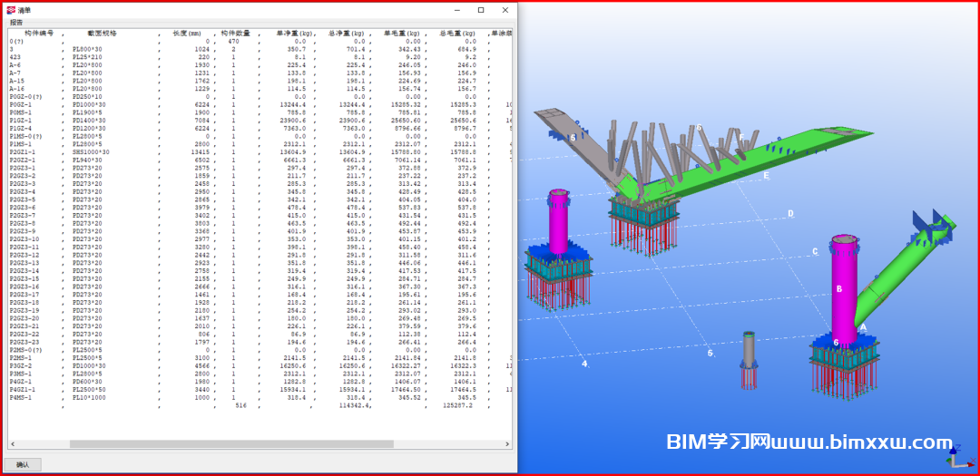Click the horizontal scrollbar left arrow
This screenshot has height=476, width=980.
13,445
